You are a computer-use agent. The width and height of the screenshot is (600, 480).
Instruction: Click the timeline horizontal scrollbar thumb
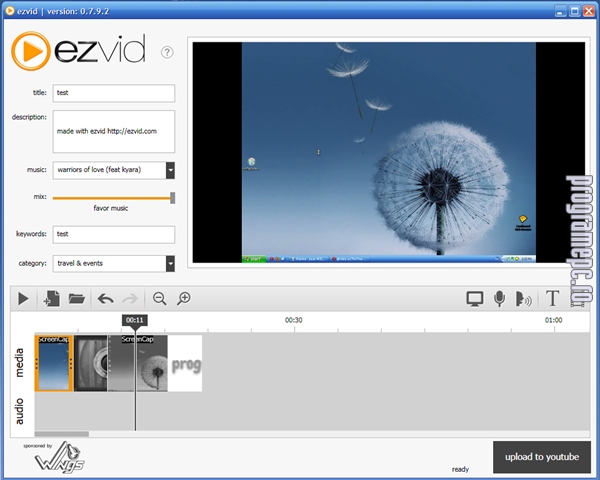(62, 434)
